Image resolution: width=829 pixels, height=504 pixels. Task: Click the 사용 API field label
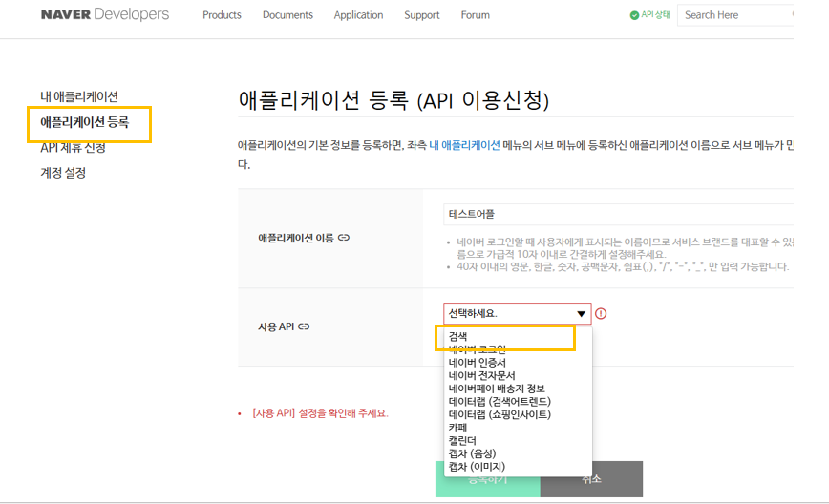click(x=276, y=327)
